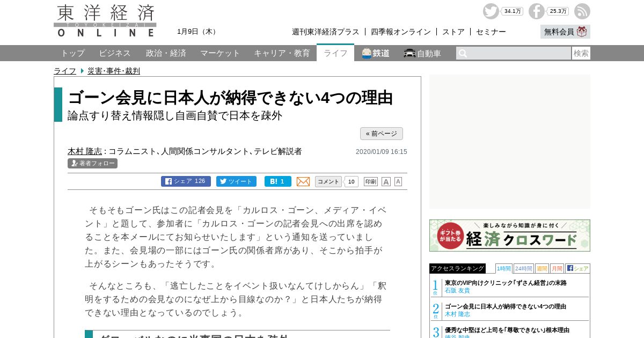The height and width of the screenshot is (338, 644).
Task: Open the ストア link
Action: 453,32
